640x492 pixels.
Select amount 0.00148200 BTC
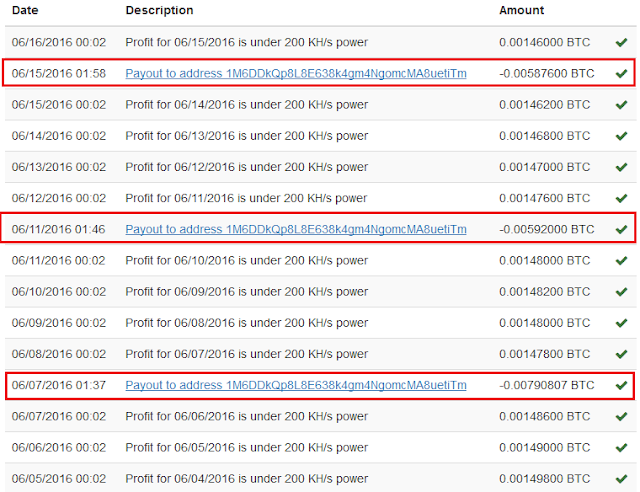tap(544, 292)
